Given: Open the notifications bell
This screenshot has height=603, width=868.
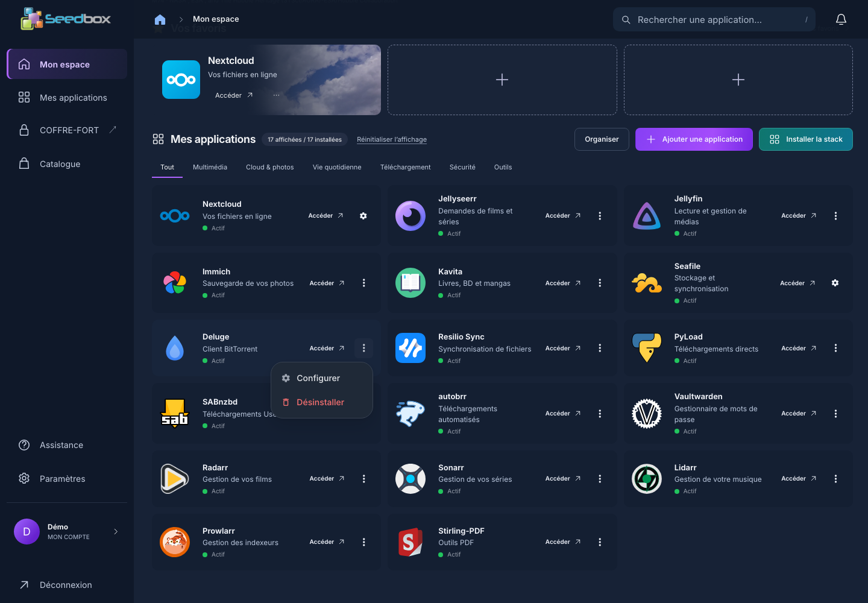Looking at the screenshot, I should tap(841, 19).
